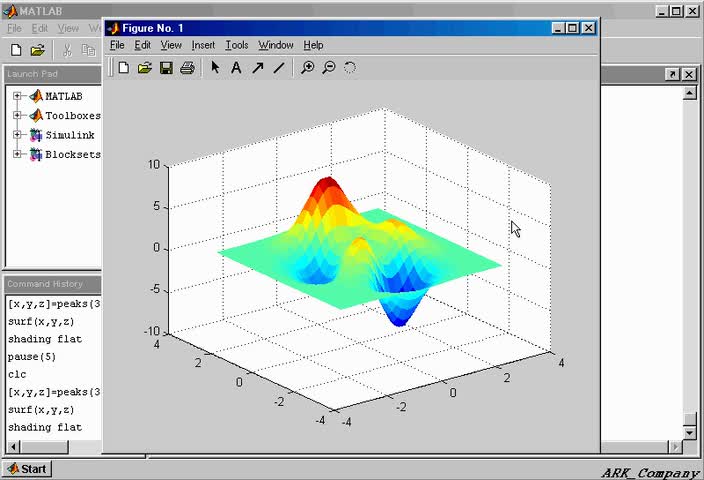Click Command Window scroll down arrow

pos(690,433)
